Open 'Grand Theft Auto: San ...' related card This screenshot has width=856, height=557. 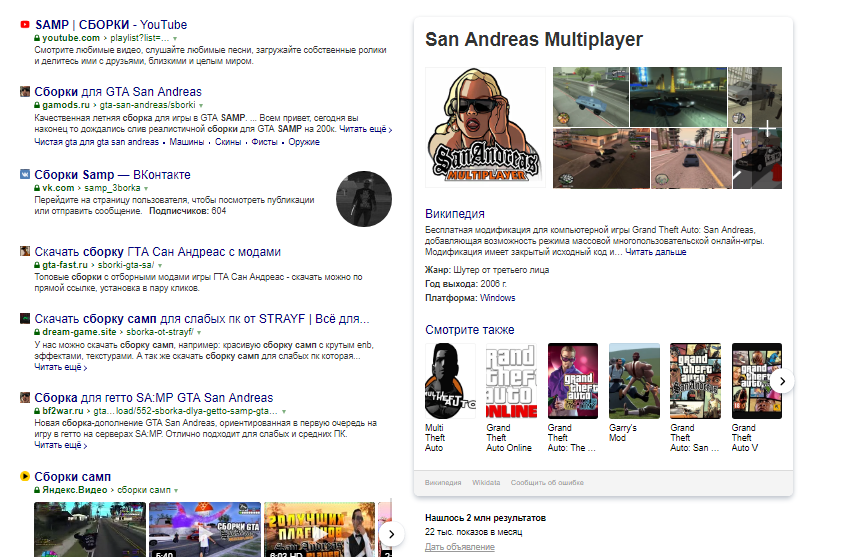[696, 398]
